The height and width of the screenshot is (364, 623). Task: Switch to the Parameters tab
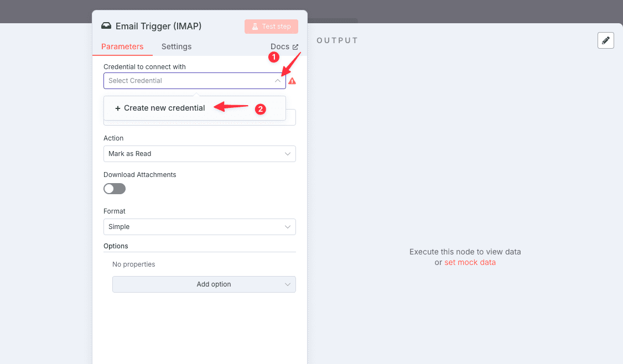click(122, 46)
